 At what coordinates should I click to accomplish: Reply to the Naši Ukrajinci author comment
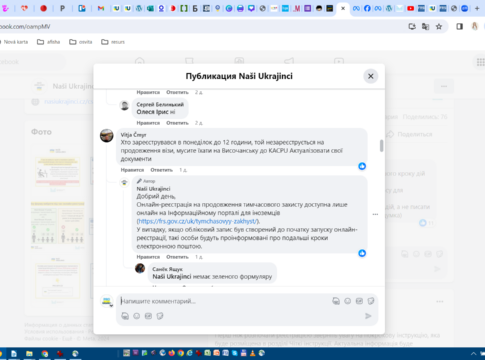pos(177,257)
